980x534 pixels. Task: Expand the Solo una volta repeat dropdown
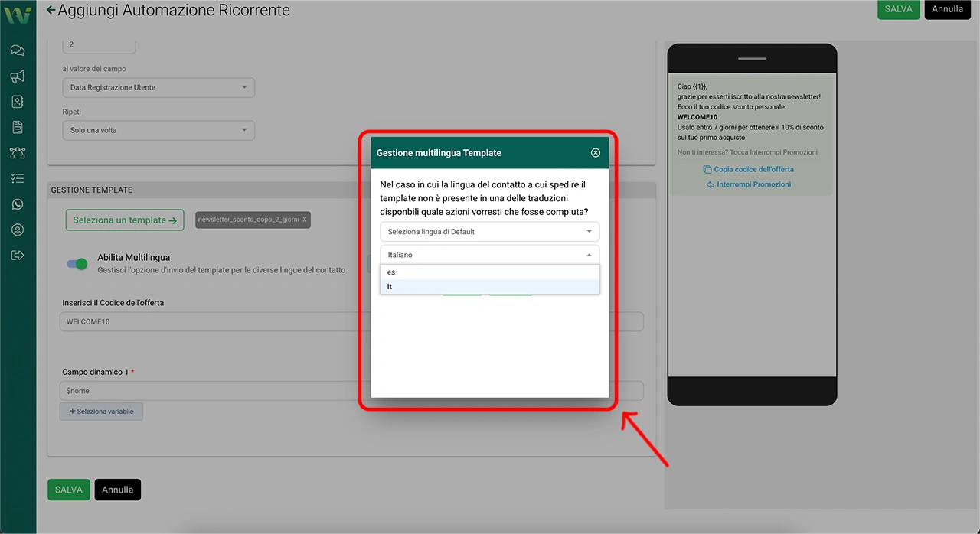click(x=158, y=130)
